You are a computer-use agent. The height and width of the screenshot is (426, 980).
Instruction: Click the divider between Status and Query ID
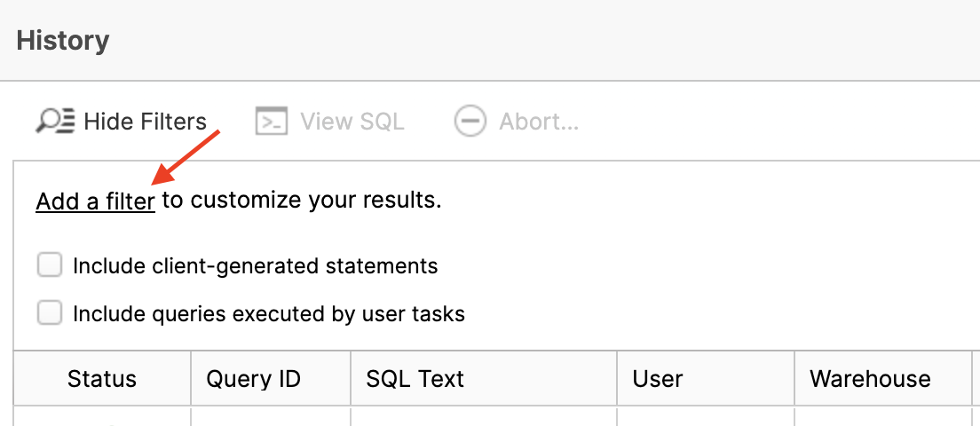pyautogui.click(x=191, y=379)
